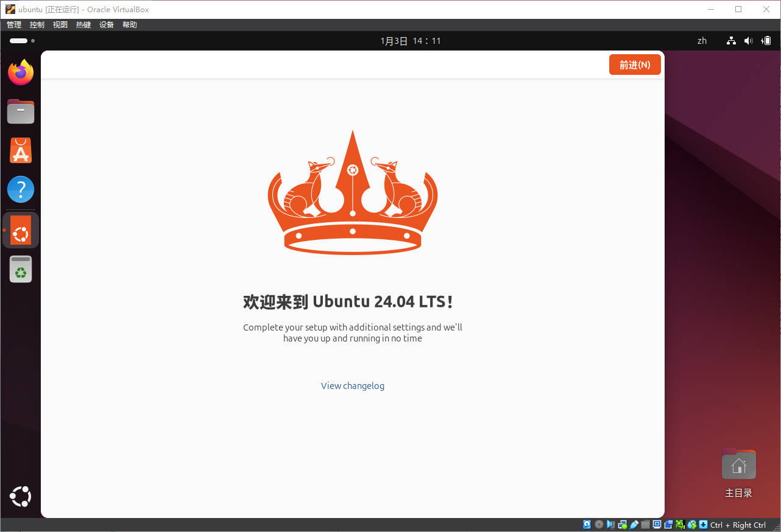781x532 pixels.
Task: Click the network status icon in top bar
Action: (731, 41)
